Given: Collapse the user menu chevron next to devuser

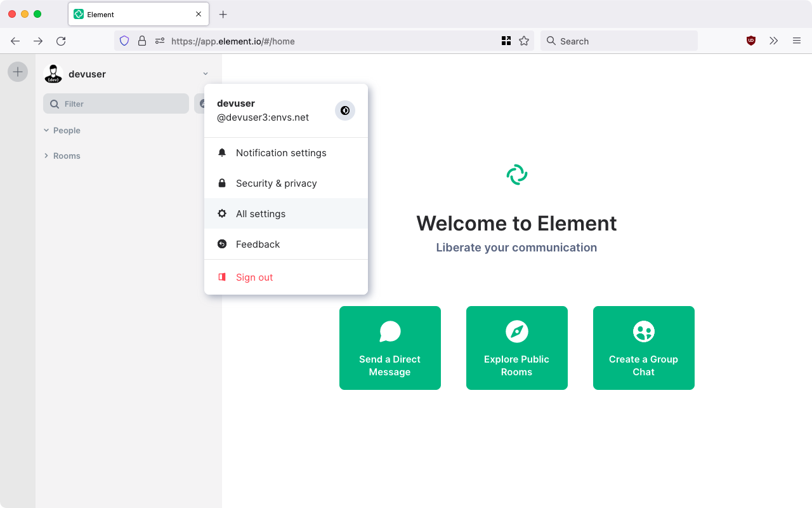Looking at the screenshot, I should (206, 74).
